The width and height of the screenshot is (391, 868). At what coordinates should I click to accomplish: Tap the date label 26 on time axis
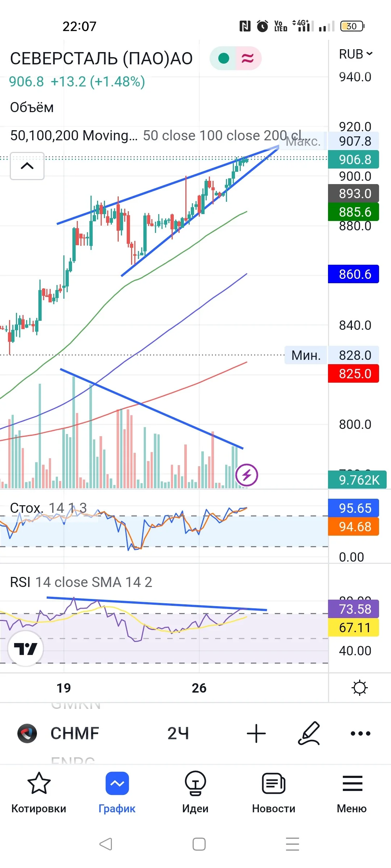(199, 688)
